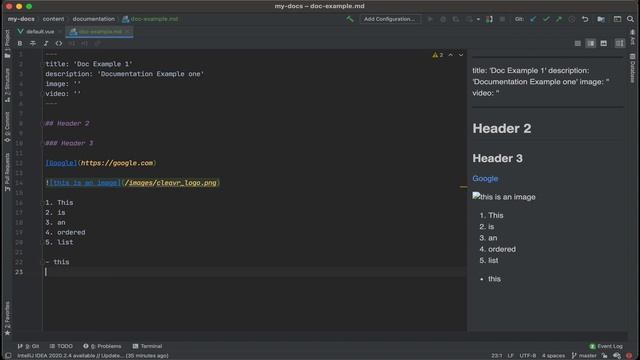
Task: Click warnings count indicator in editor
Action: 438,55
